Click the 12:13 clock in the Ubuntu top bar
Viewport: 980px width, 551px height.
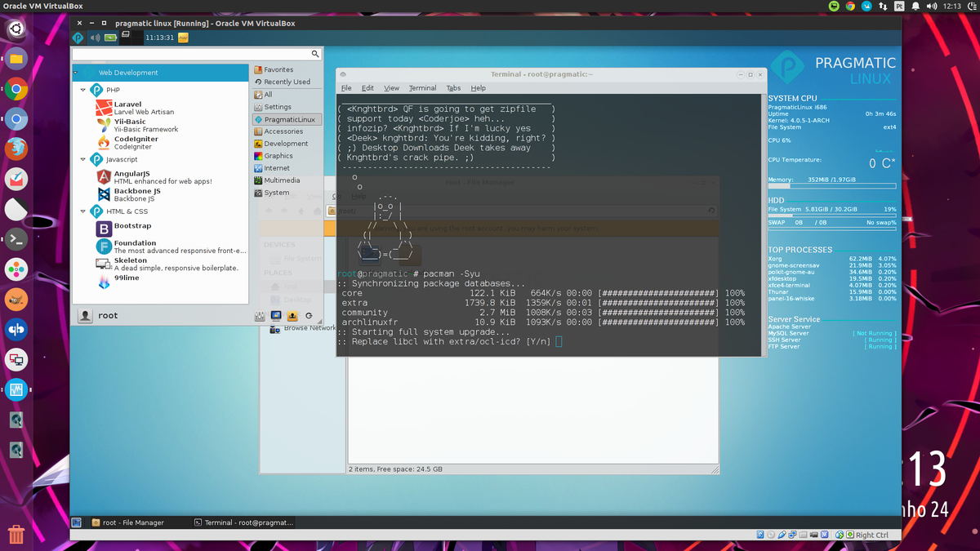[x=952, y=6]
